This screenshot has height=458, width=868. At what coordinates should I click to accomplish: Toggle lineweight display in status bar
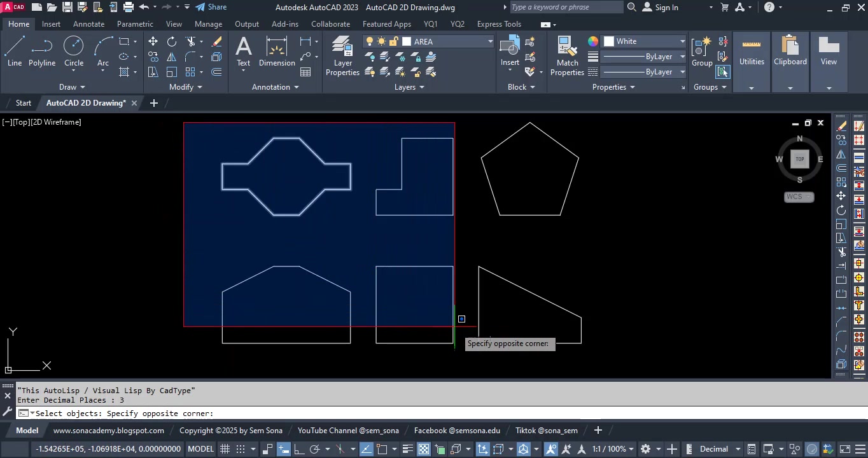point(409,449)
